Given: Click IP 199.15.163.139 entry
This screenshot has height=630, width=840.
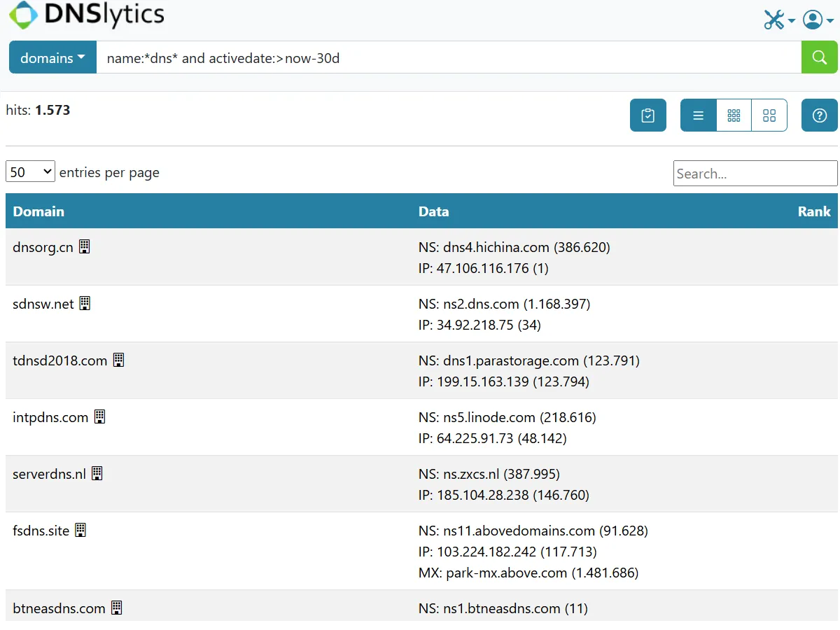Looking at the screenshot, I should [x=504, y=381].
